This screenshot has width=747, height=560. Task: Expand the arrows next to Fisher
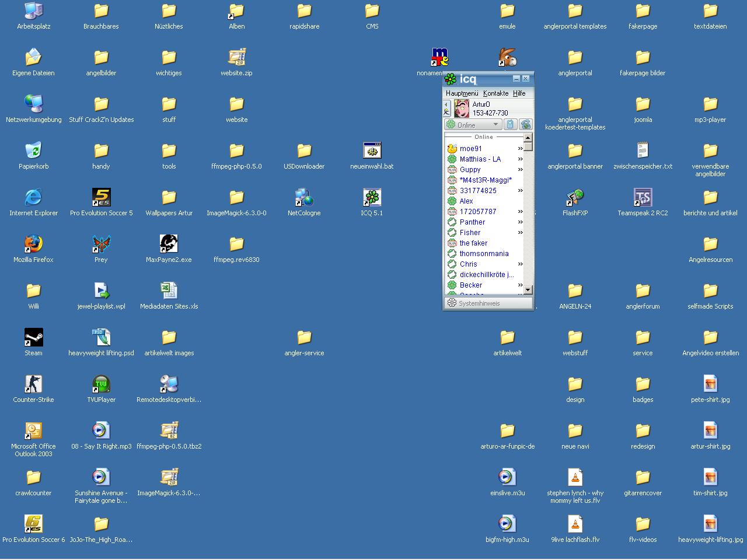pos(520,233)
